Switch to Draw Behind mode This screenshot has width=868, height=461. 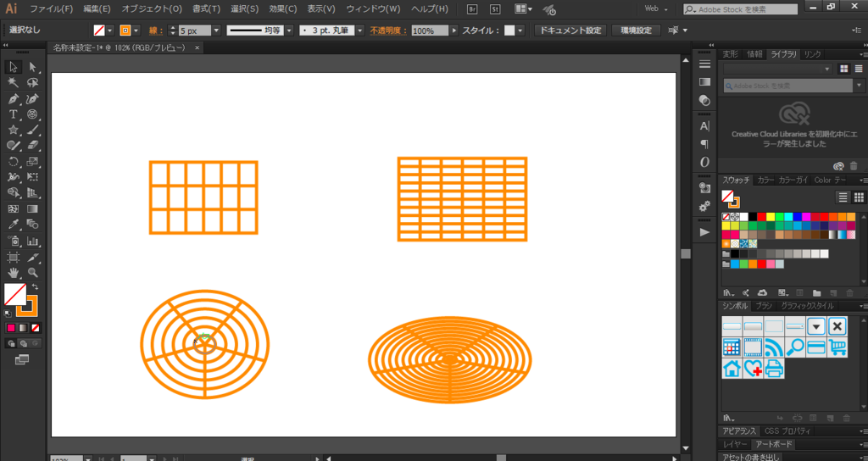(x=23, y=344)
